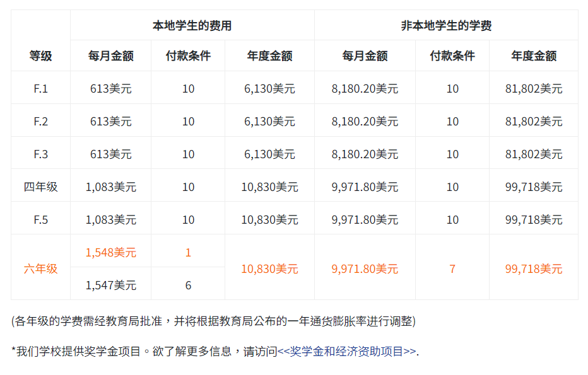Select the 四年级 row label
588x375 pixels.
coord(40,187)
